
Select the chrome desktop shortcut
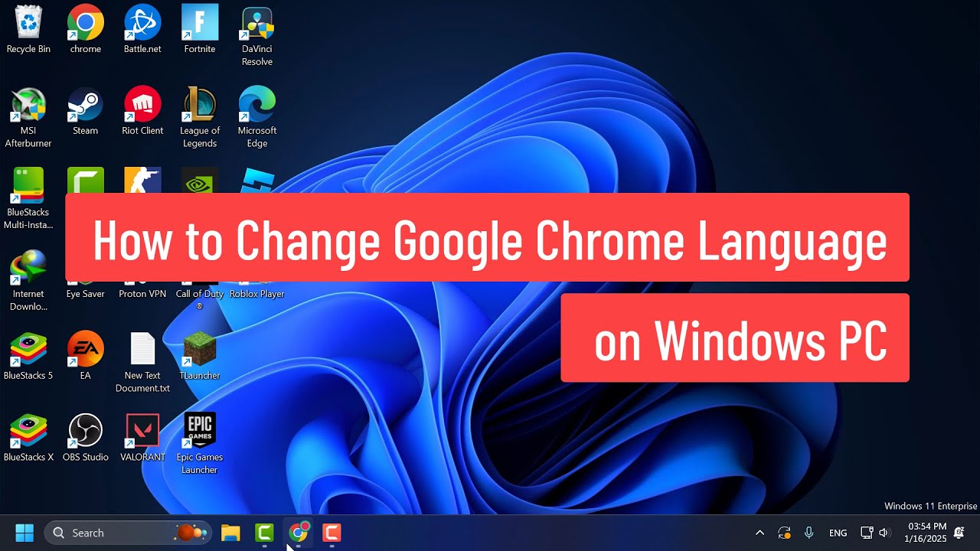click(x=85, y=30)
